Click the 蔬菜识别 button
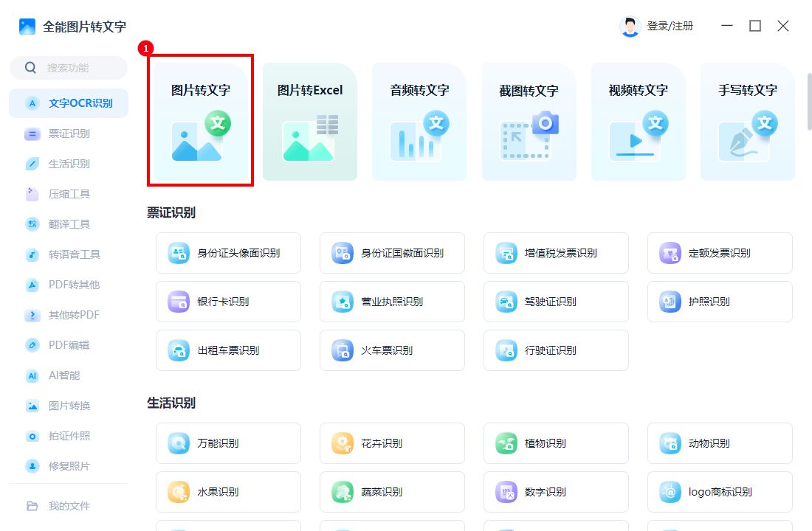Image resolution: width=812 pixels, height=531 pixels. pyautogui.click(x=392, y=492)
